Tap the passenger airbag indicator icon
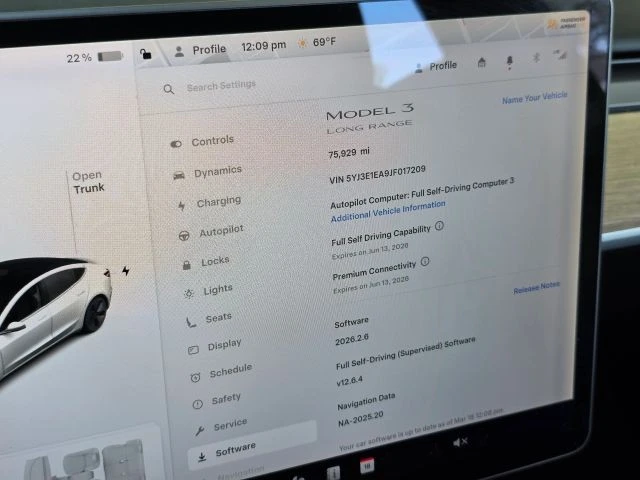The image size is (640, 480). pyautogui.click(x=566, y=23)
